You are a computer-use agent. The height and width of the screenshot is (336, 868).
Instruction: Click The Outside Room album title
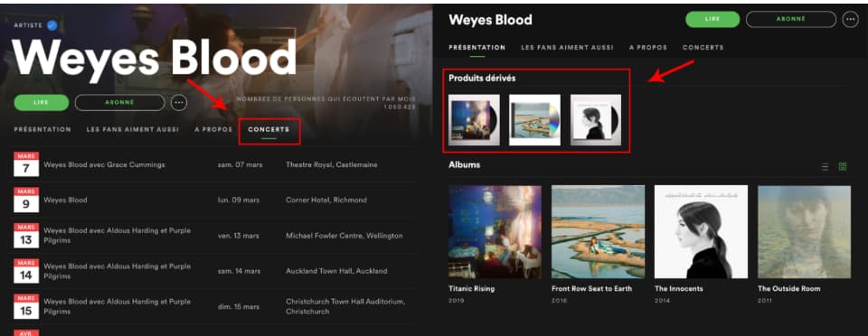(788, 288)
